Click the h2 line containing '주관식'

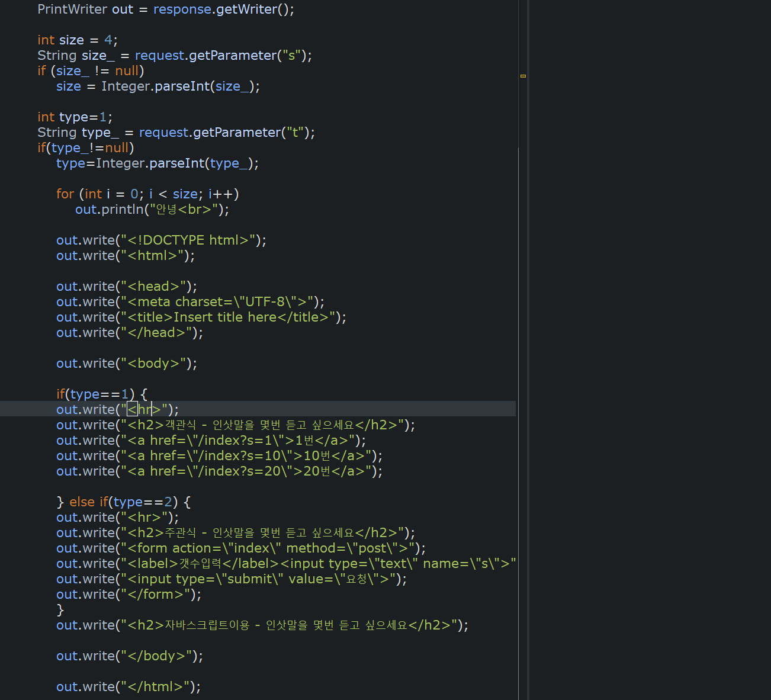pyautogui.click(x=236, y=533)
